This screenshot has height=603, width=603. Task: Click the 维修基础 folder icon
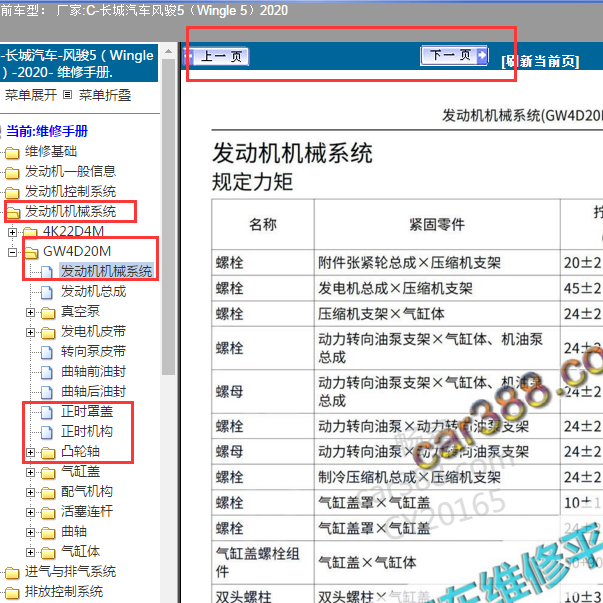click(x=12, y=153)
